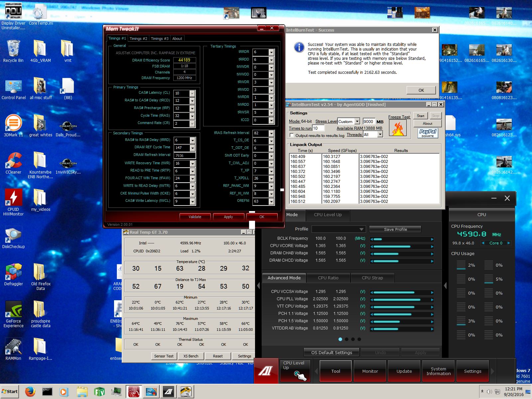Screen dimensions: 532x399
Task: Adjust the CPU PLL Voltage slider
Action: pos(402,300)
